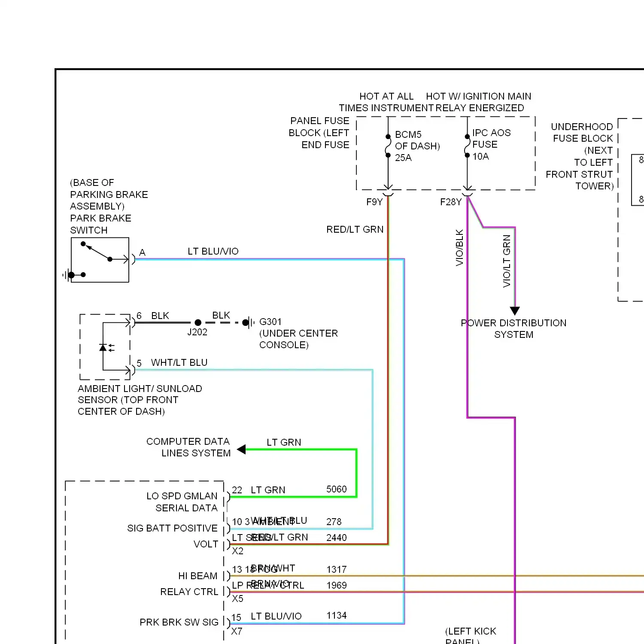Click the IPC AOS 10A fuse symbol

click(x=467, y=146)
